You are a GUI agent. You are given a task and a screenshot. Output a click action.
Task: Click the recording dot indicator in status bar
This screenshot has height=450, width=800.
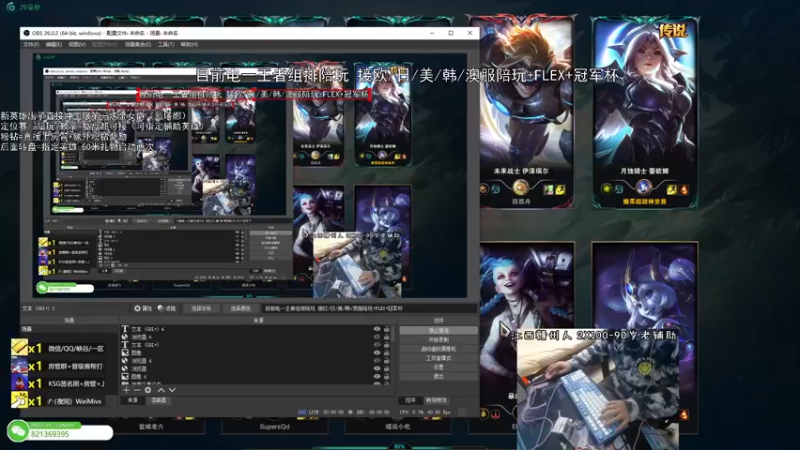coord(350,412)
